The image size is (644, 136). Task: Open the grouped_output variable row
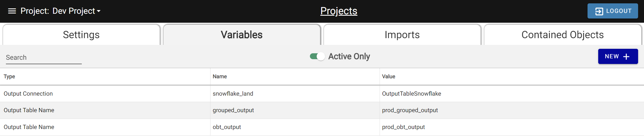[322, 110]
